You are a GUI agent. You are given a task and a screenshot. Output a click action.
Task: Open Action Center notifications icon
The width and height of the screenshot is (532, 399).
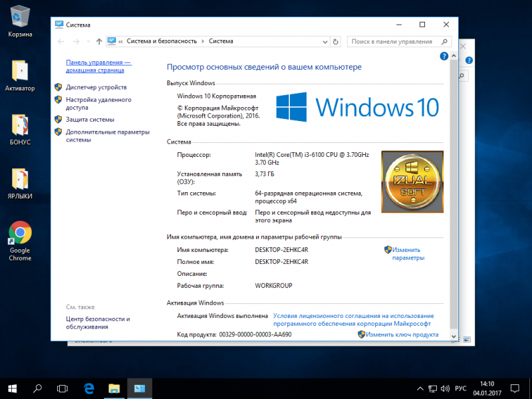[x=515, y=389]
